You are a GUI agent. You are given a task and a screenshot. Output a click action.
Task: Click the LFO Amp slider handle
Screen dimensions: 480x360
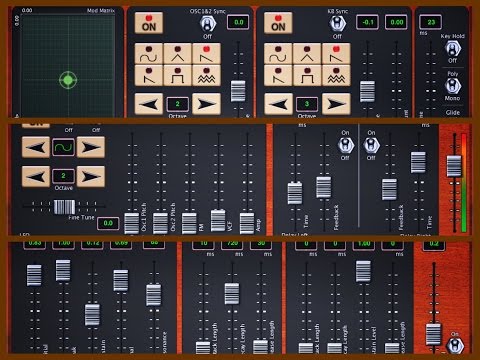point(247,223)
